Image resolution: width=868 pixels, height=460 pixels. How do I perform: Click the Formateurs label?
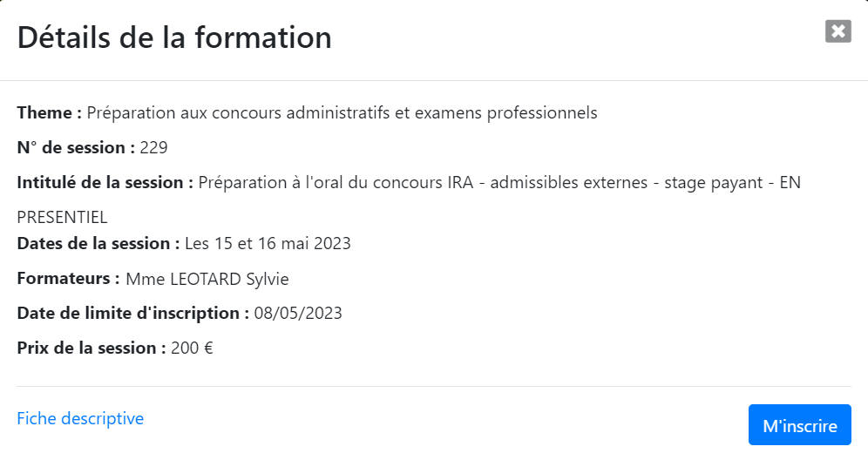68,278
